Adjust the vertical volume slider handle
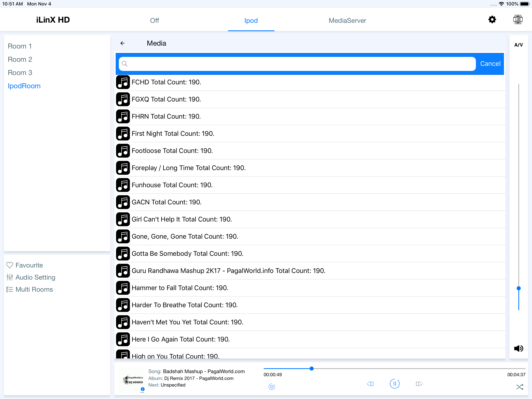The width and height of the screenshot is (532, 399). tap(519, 288)
